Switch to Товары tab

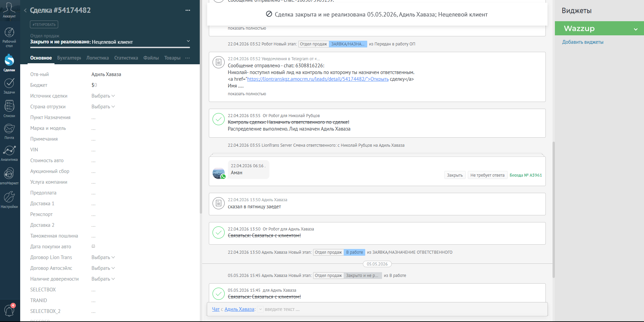pos(172,58)
